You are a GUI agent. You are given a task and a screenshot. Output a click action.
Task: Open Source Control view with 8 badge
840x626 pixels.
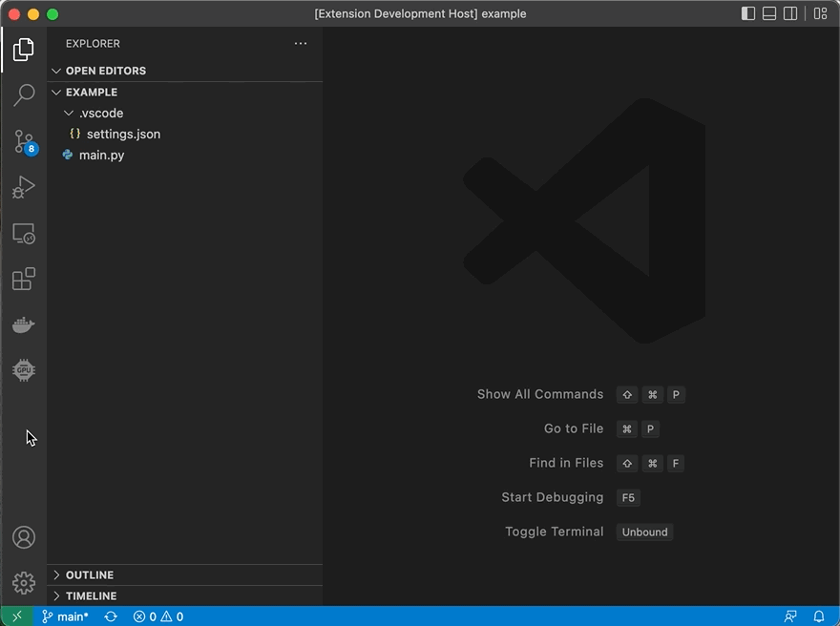click(25, 142)
